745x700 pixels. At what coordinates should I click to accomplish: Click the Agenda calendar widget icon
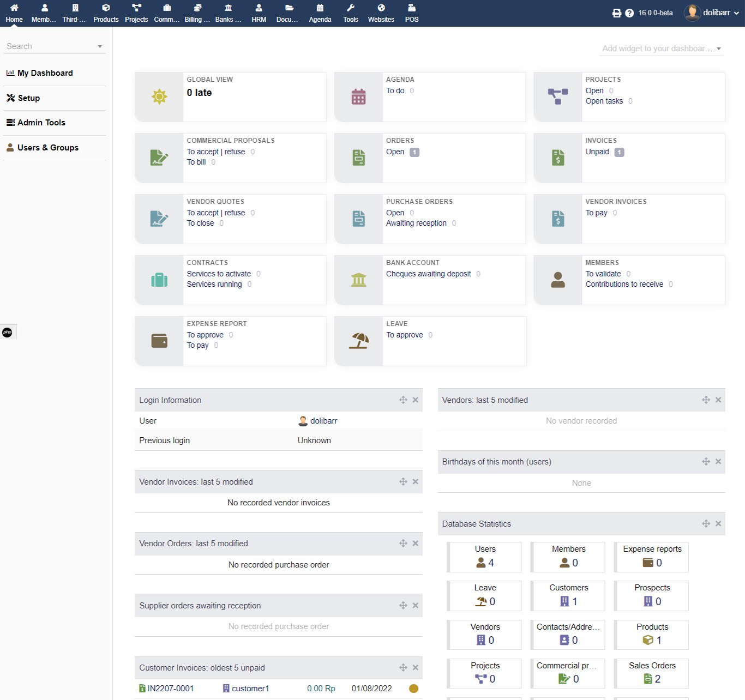pos(358,97)
